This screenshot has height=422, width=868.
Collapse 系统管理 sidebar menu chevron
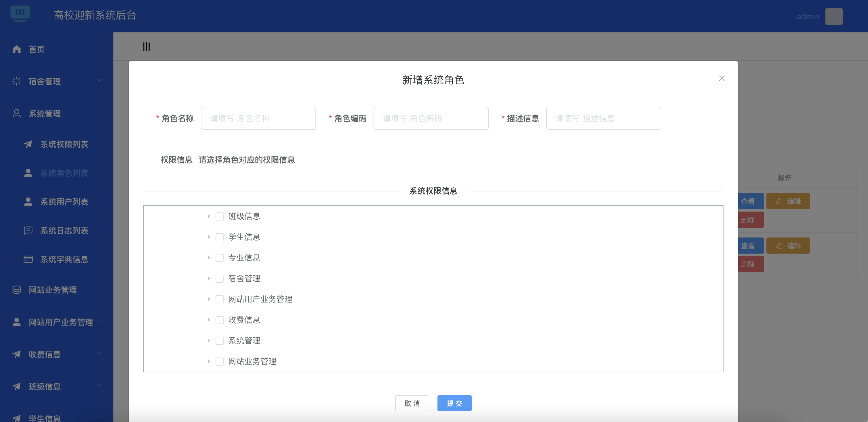click(x=99, y=112)
